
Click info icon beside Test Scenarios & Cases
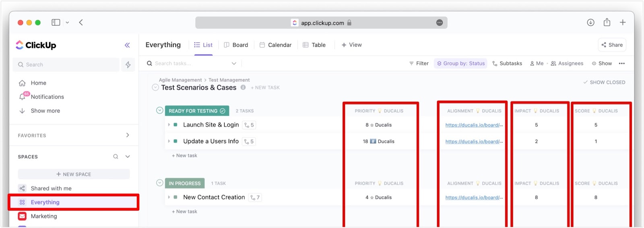pyautogui.click(x=243, y=87)
